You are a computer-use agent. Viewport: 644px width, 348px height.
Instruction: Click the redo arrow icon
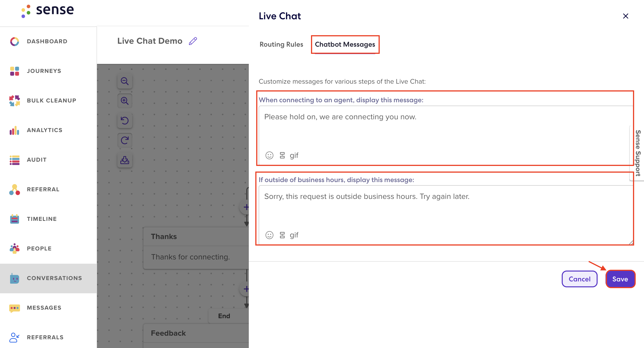pyautogui.click(x=124, y=140)
